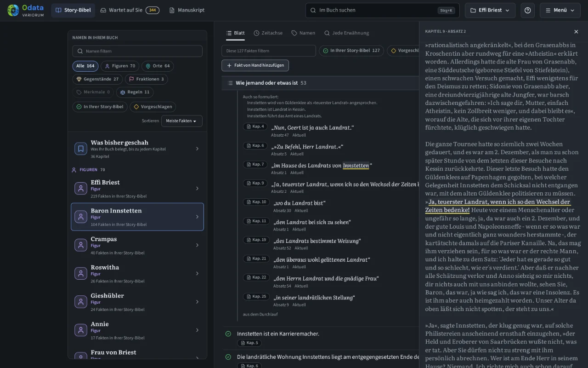Screen dimensions: 588x368
Task: Click Fakt von Hand hinzufügen button
Action: tap(255, 65)
